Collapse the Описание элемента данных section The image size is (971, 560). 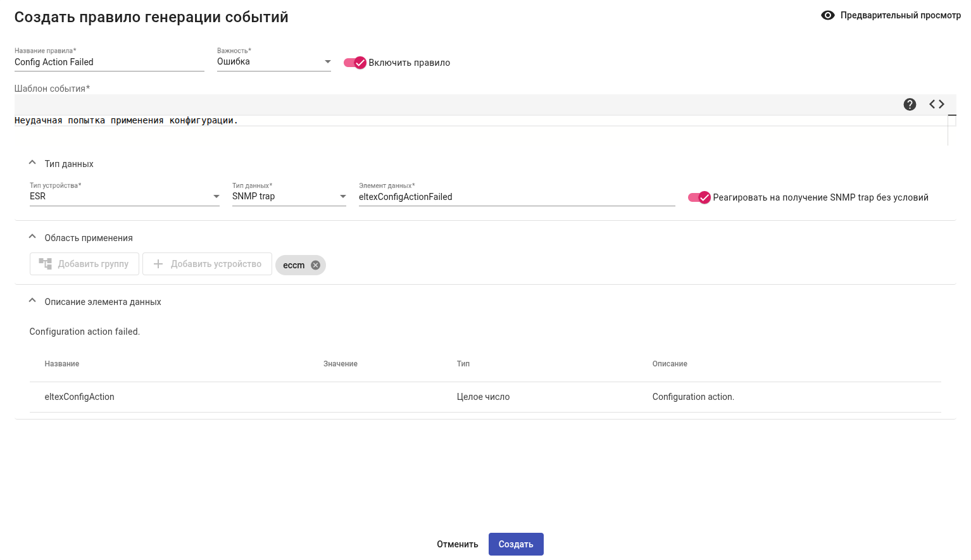(32, 301)
